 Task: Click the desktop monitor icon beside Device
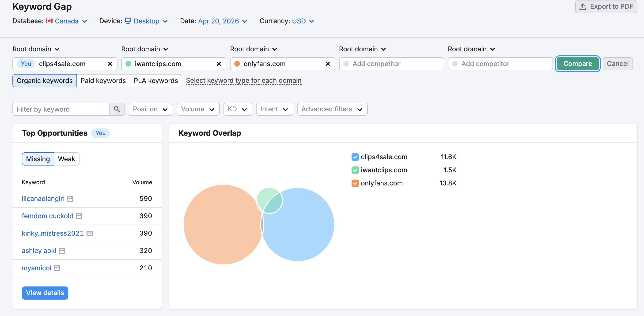pos(128,21)
